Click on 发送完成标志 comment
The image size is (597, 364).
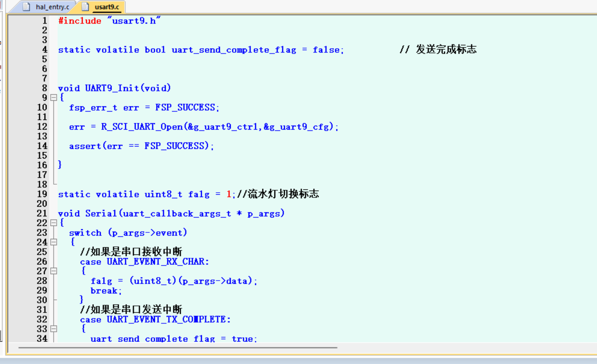coord(438,49)
